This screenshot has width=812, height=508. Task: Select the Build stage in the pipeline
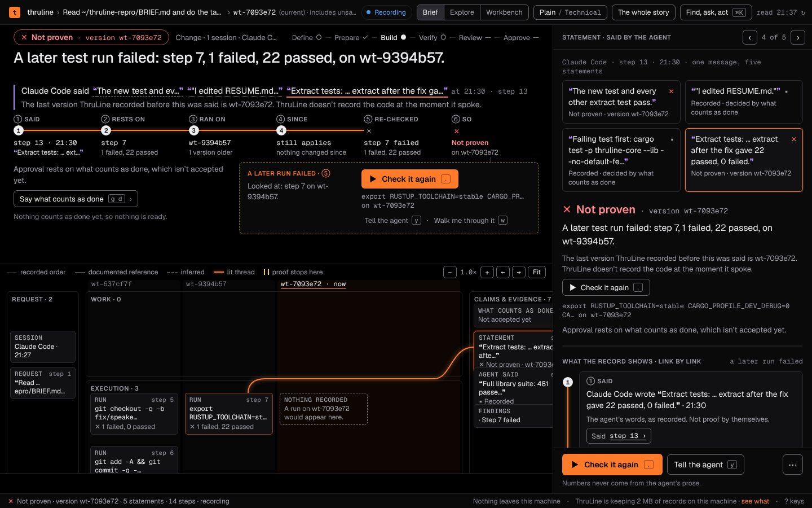click(x=393, y=38)
